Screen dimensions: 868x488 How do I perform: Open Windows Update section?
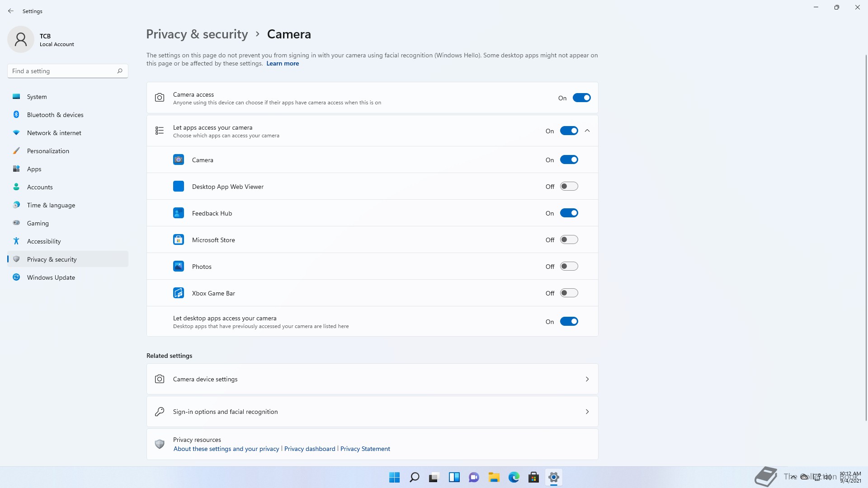[68, 277]
